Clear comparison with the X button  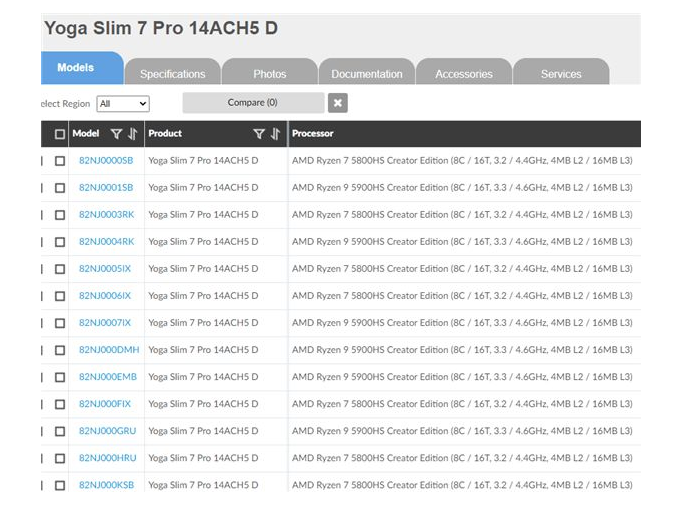tap(338, 103)
